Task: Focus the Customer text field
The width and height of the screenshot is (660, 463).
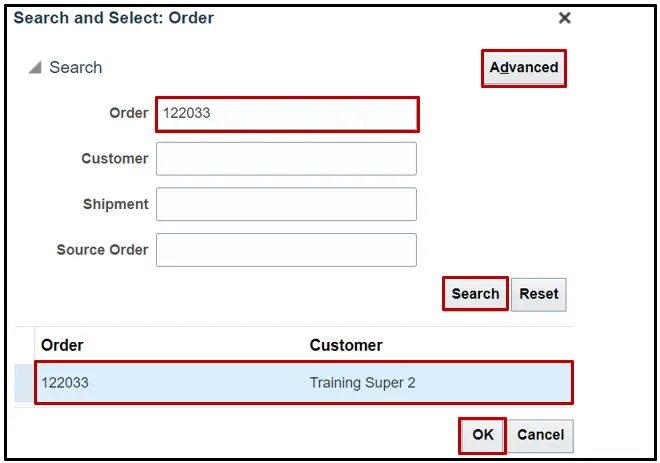Action: point(286,159)
